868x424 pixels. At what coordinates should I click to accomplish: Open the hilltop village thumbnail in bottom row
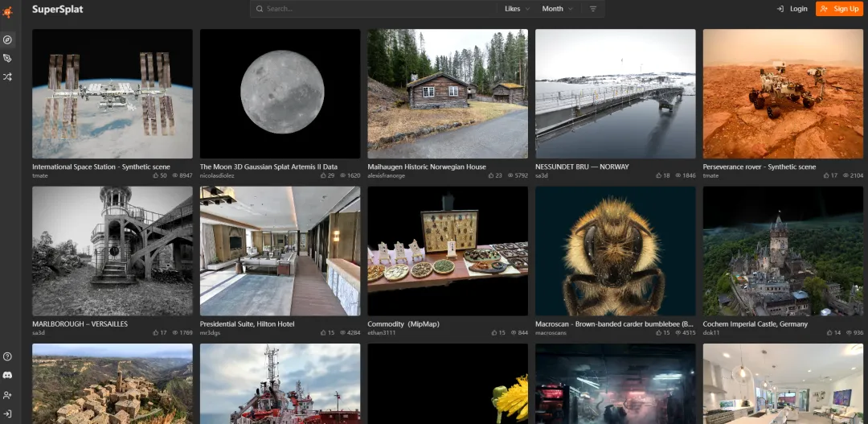click(x=113, y=384)
